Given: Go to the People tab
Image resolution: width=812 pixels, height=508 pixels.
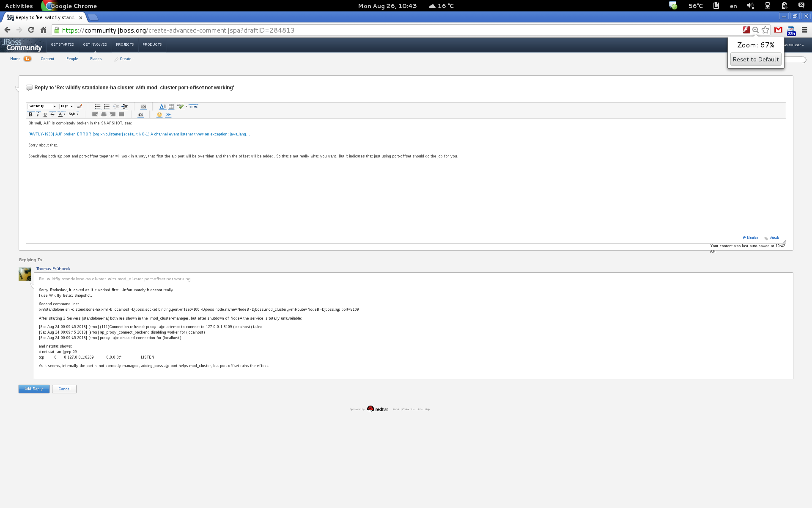Looking at the screenshot, I should pos(72,59).
